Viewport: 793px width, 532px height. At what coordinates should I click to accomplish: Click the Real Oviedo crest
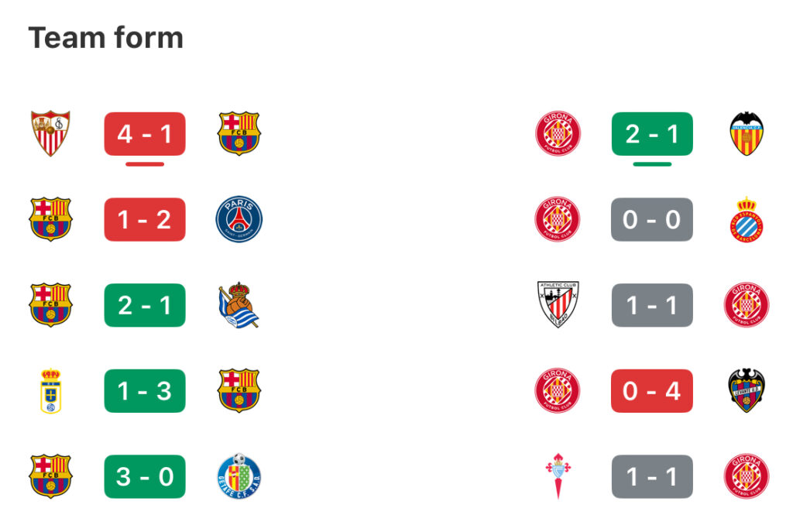coord(50,391)
